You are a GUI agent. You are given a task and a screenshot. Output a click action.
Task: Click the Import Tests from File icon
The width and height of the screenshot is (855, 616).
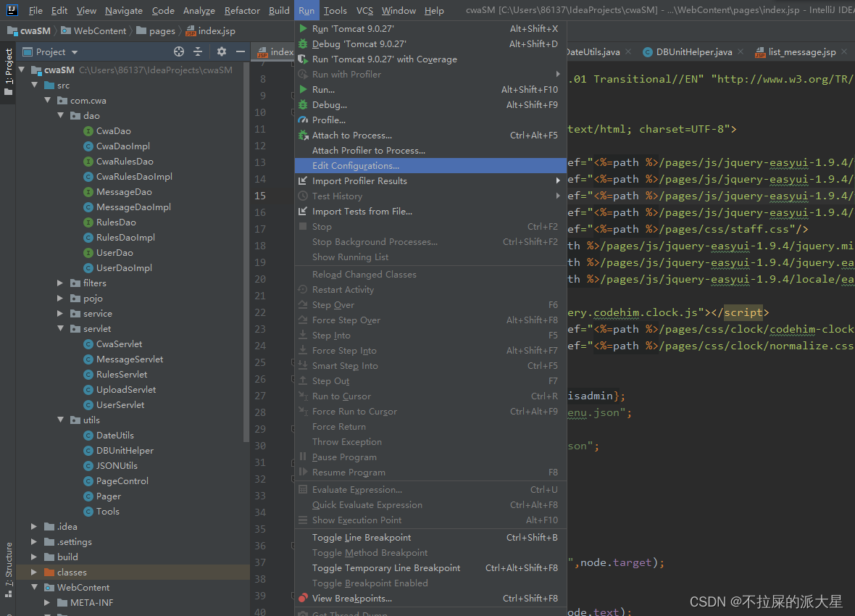pos(303,211)
